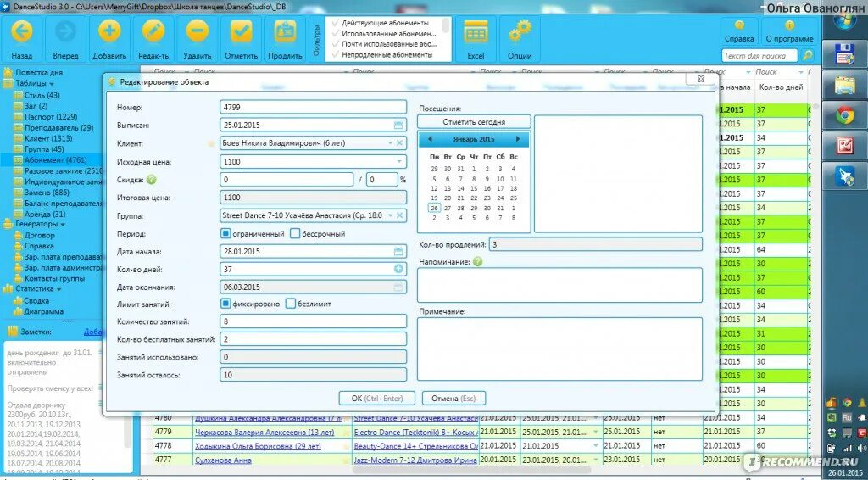Screen dimensions: 868x480
Task: Select the ограниченный period checkbox
Action: point(225,233)
